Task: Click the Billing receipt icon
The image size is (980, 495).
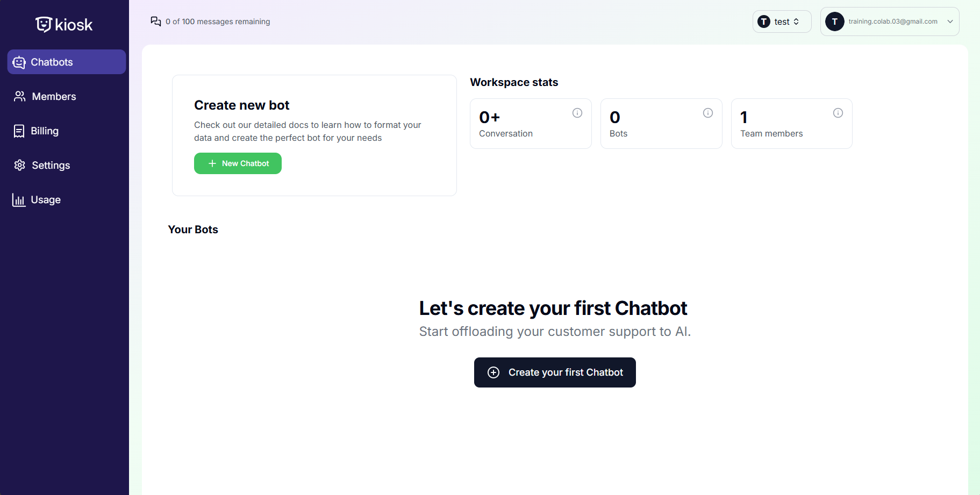Action: (x=19, y=131)
